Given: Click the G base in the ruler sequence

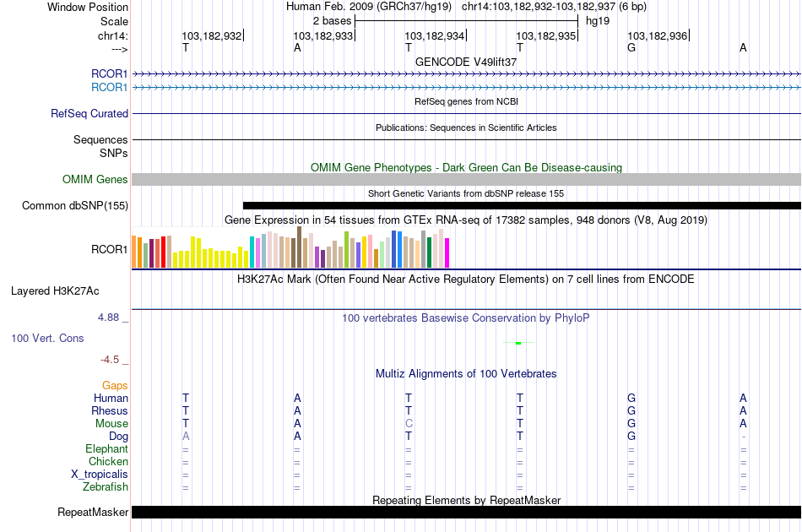Looking at the screenshot, I should pos(631,47).
